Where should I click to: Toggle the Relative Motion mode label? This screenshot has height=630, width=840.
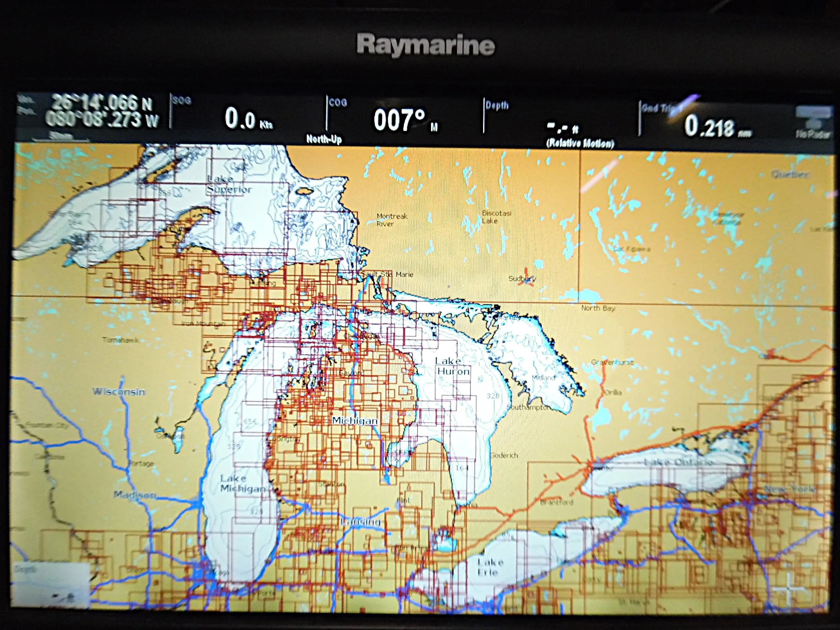tap(580, 143)
